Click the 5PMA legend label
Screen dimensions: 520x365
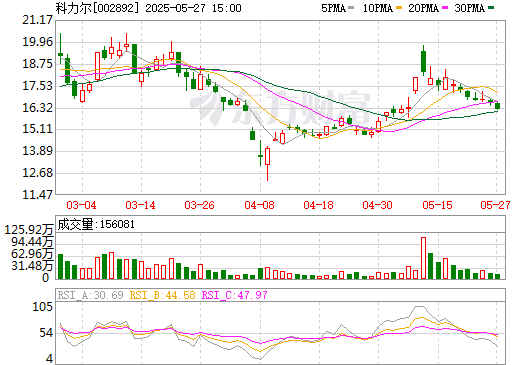[333, 8]
